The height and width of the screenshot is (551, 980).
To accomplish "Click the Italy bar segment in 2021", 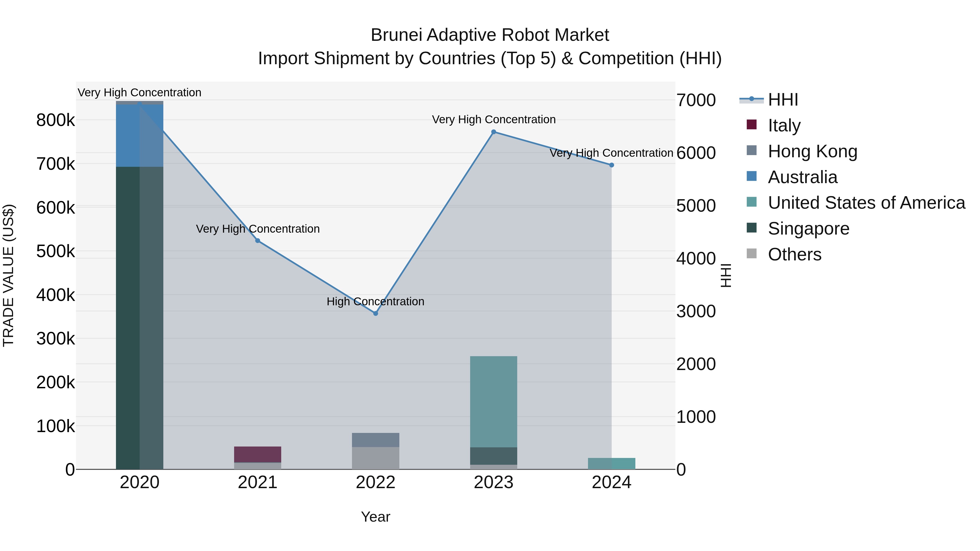I will [258, 454].
